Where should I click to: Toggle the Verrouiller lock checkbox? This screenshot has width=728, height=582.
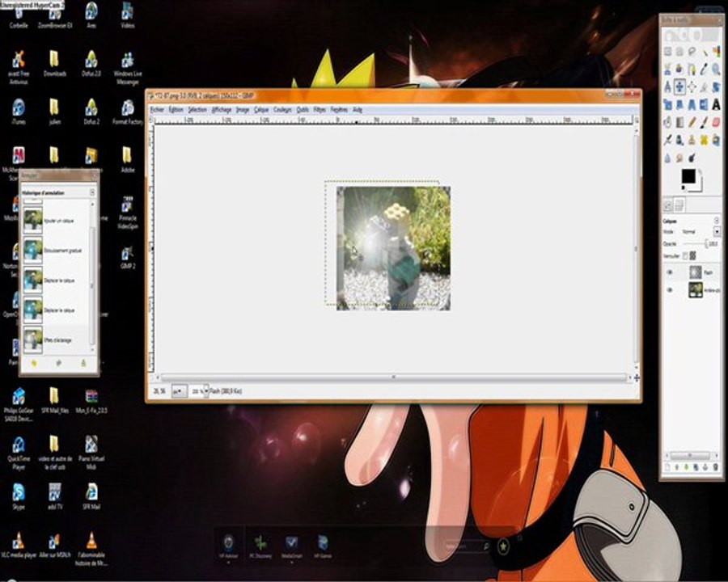point(685,255)
